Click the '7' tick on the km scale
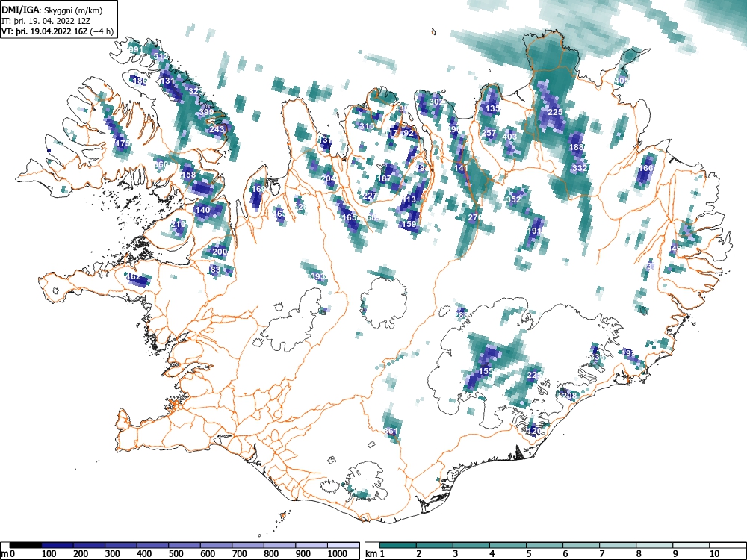The image size is (747, 560). point(601,553)
